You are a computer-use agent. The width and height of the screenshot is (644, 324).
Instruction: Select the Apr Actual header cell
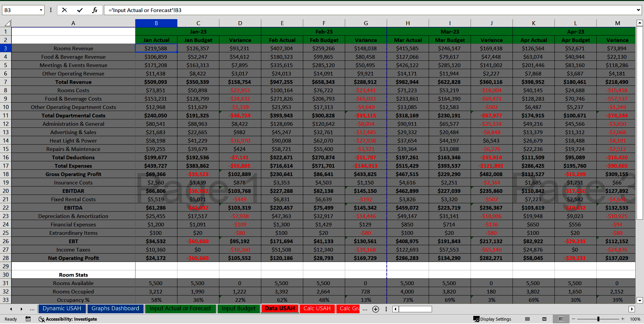[x=534, y=40]
